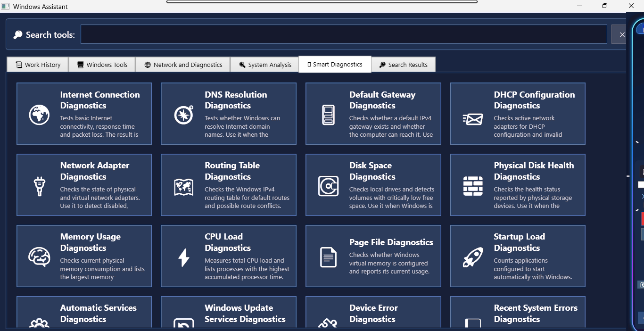This screenshot has height=331, width=644.
Task: Open the Network and Diagnostics tab
Action: click(x=183, y=65)
